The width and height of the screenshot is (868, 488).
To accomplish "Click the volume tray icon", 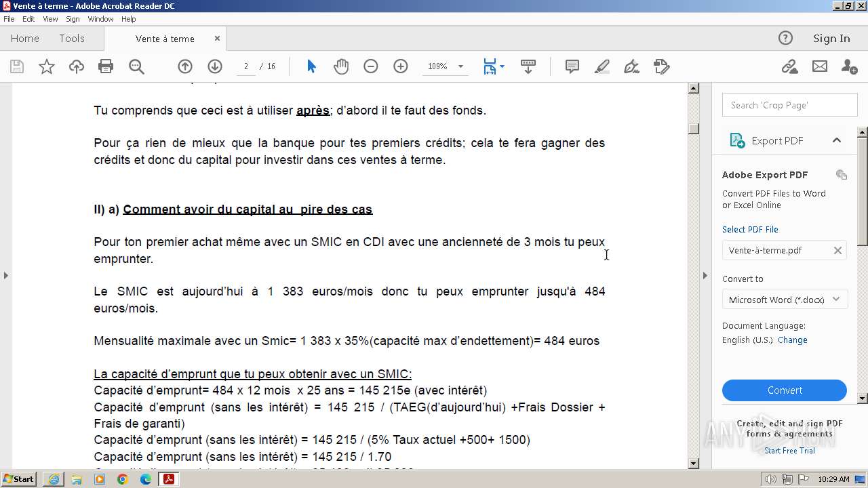I will click(x=772, y=479).
